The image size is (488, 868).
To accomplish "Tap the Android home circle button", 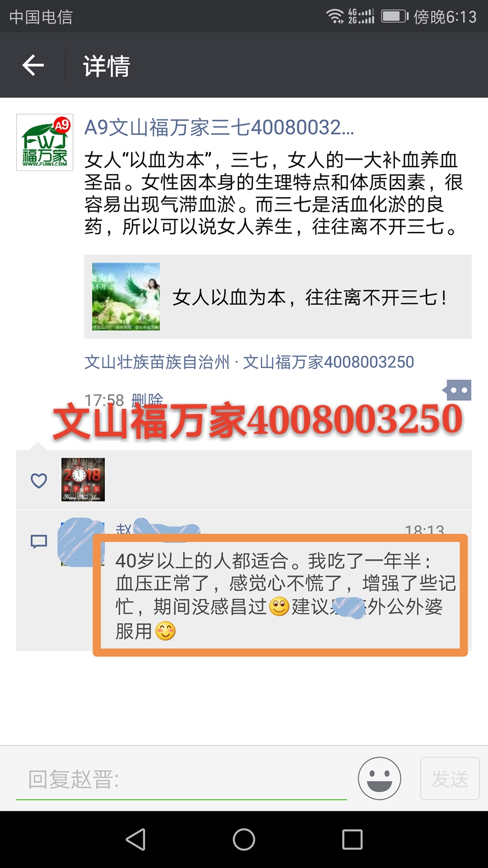I will pyautogui.click(x=244, y=840).
